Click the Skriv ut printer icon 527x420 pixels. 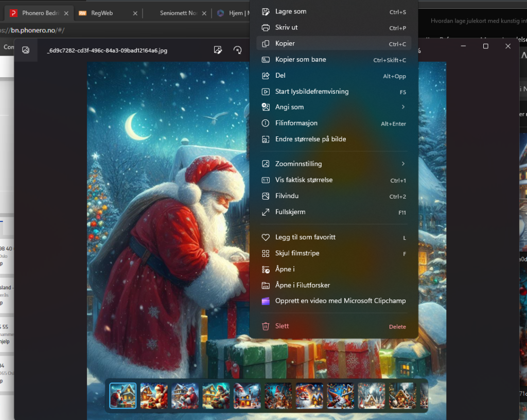tap(266, 28)
